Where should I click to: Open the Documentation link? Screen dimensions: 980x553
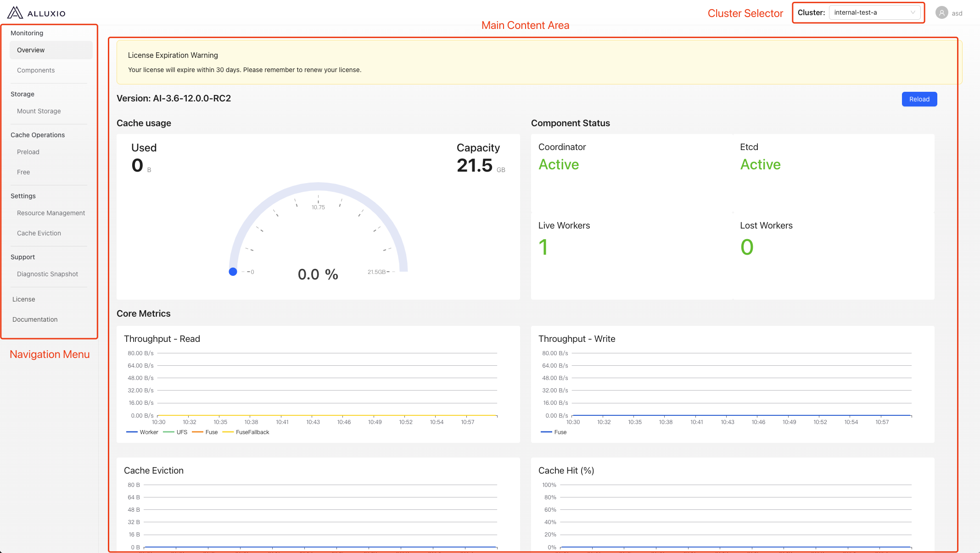[x=35, y=319]
